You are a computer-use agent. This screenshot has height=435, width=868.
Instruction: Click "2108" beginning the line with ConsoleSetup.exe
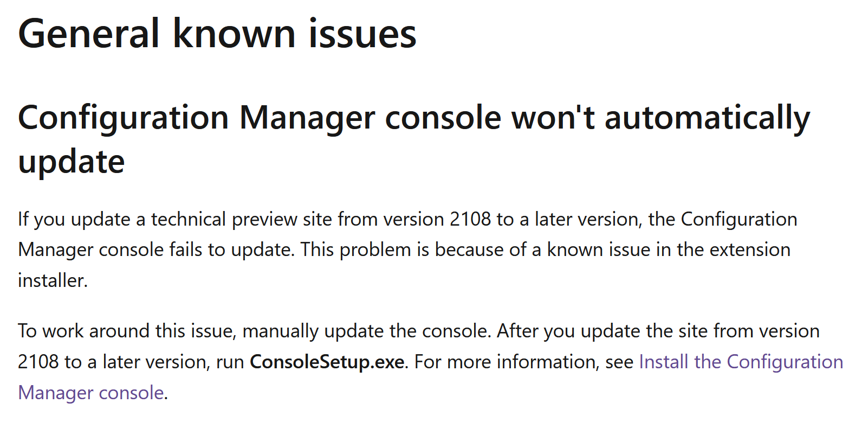point(38,362)
